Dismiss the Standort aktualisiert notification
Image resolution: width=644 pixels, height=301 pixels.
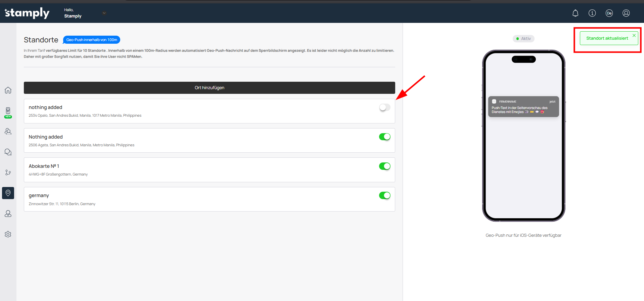click(634, 35)
